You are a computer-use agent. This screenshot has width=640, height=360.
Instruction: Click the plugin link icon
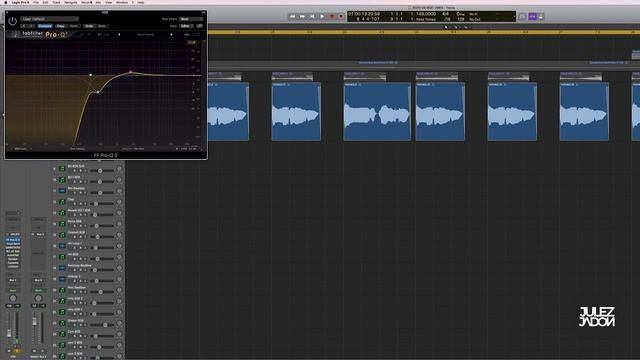coord(200,26)
